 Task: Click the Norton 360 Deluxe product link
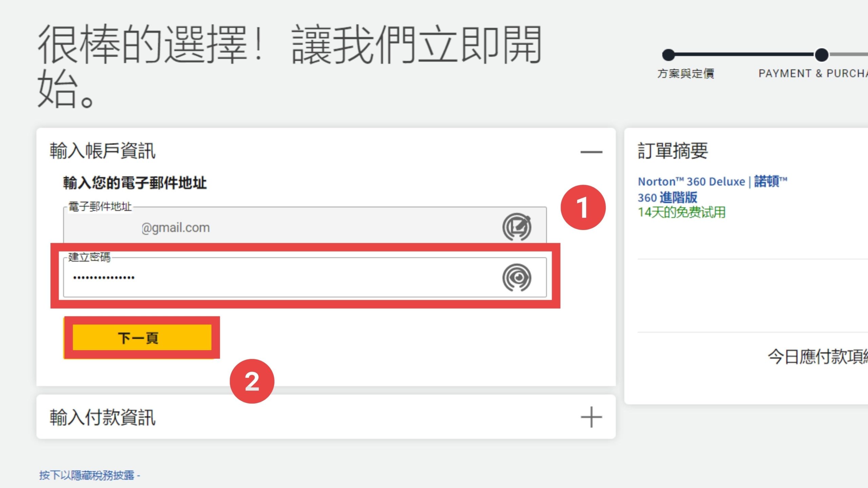click(712, 189)
